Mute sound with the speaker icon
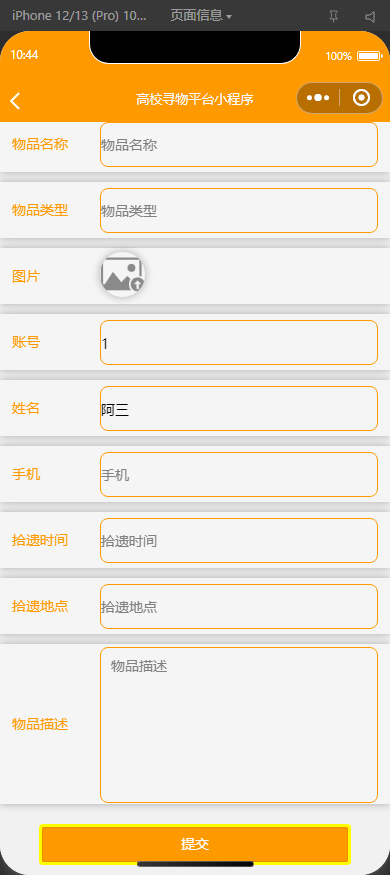This screenshot has height=875, width=390. click(x=370, y=17)
